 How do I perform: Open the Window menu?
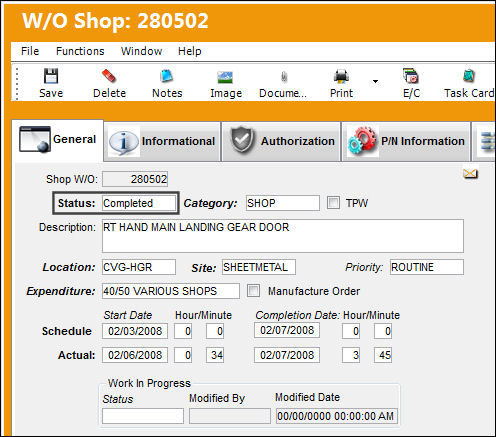[x=142, y=51]
